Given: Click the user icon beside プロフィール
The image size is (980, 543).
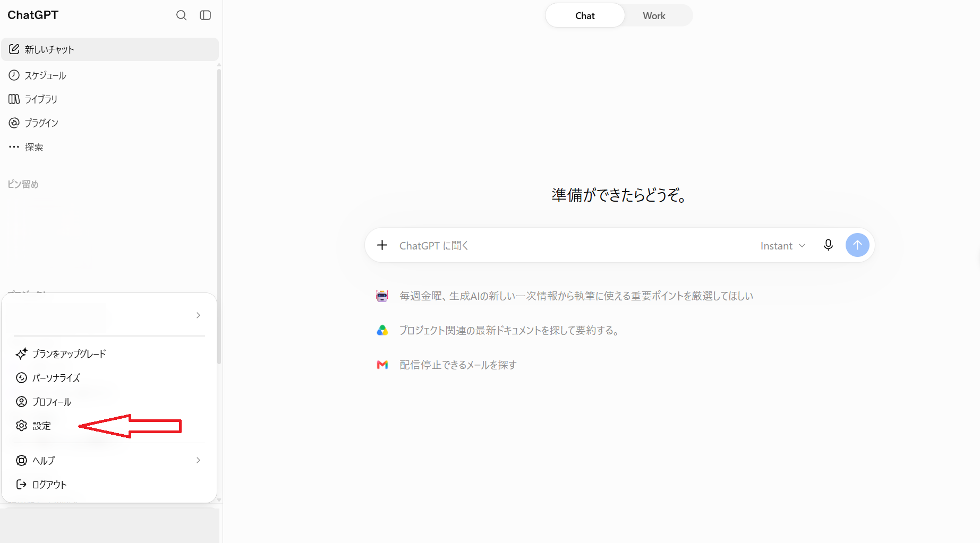Looking at the screenshot, I should [21, 402].
